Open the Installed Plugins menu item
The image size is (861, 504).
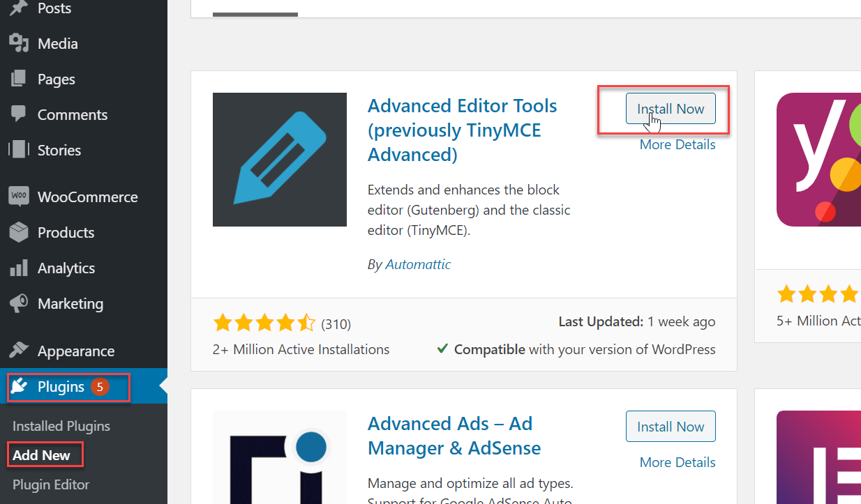(61, 425)
